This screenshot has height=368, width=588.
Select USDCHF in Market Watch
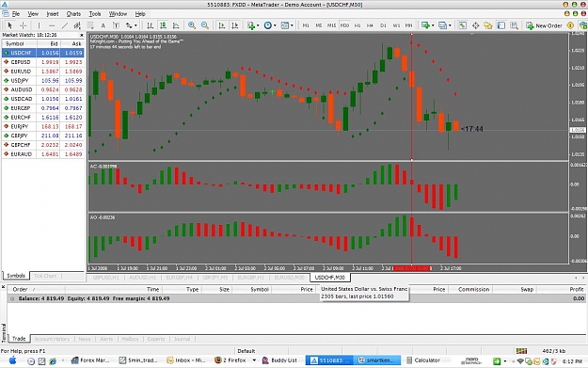click(42, 53)
